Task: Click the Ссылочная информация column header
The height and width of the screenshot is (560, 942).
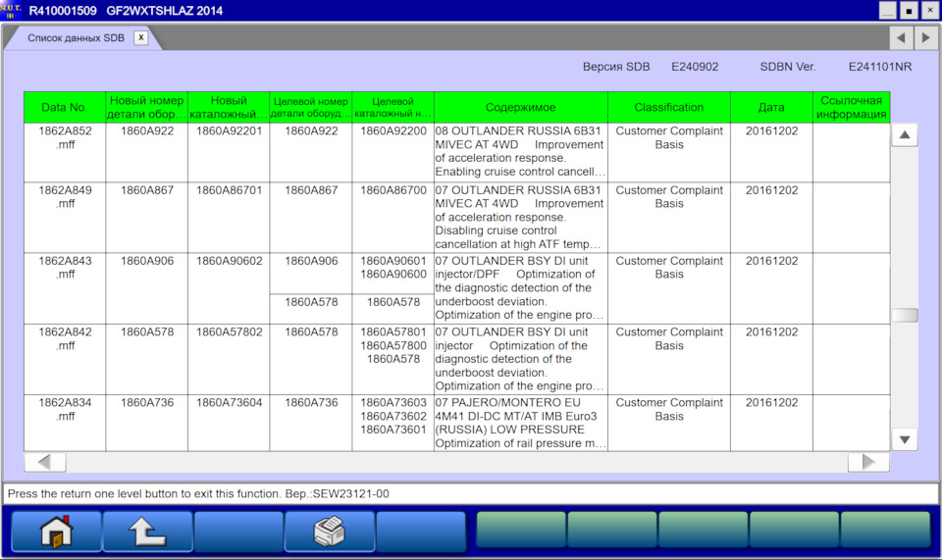Action: [x=852, y=108]
